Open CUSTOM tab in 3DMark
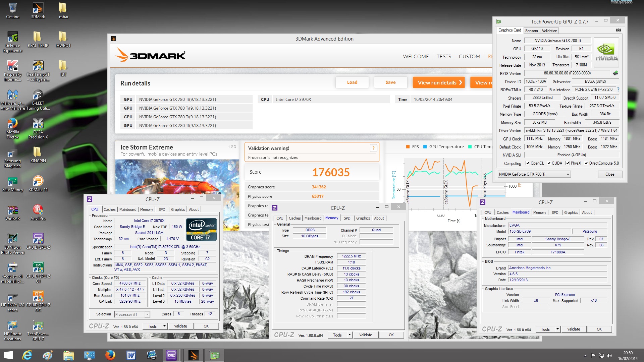Screen dimensions: 644x362 (x=469, y=57)
